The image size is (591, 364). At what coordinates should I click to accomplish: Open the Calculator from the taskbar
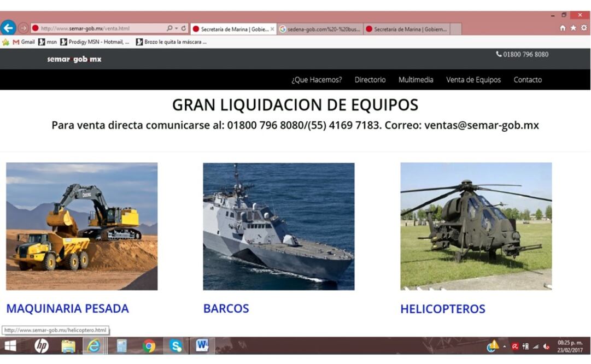coord(121,346)
